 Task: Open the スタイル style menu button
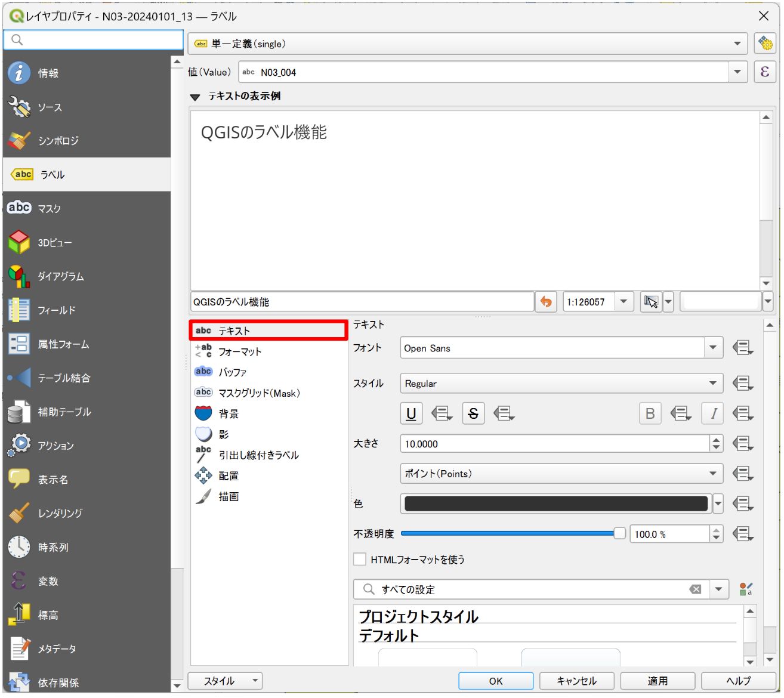point(225,681)
